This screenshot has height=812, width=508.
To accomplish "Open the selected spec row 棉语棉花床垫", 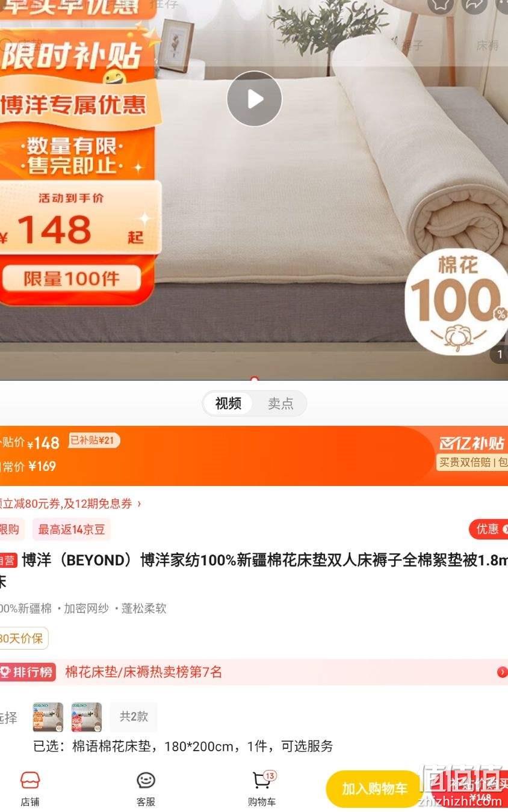I will (183, 746).
